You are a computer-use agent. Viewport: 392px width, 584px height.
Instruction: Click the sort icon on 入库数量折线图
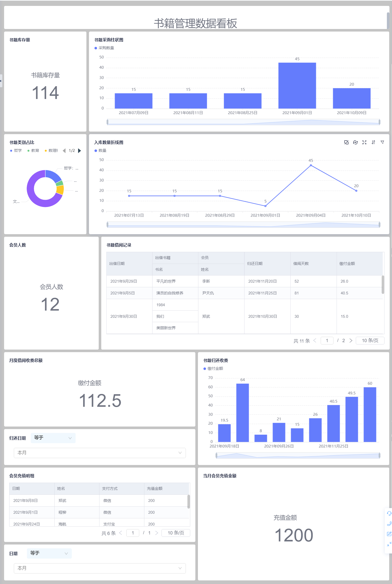click(x=373, y=142)
